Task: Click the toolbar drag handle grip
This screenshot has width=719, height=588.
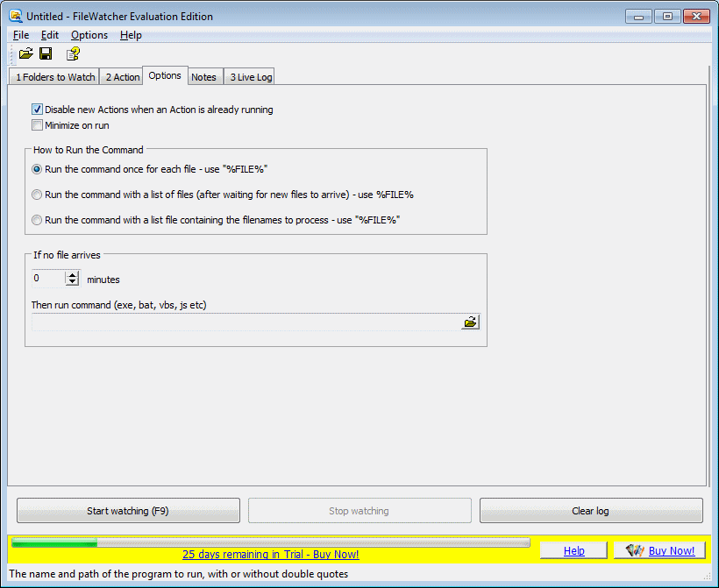Action: pyautogui.click(x=12, y=54)
